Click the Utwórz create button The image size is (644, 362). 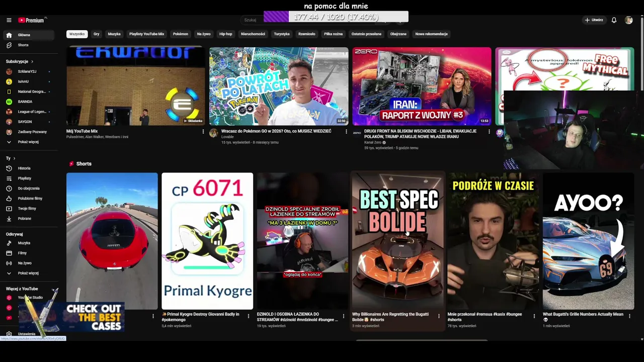594,20
